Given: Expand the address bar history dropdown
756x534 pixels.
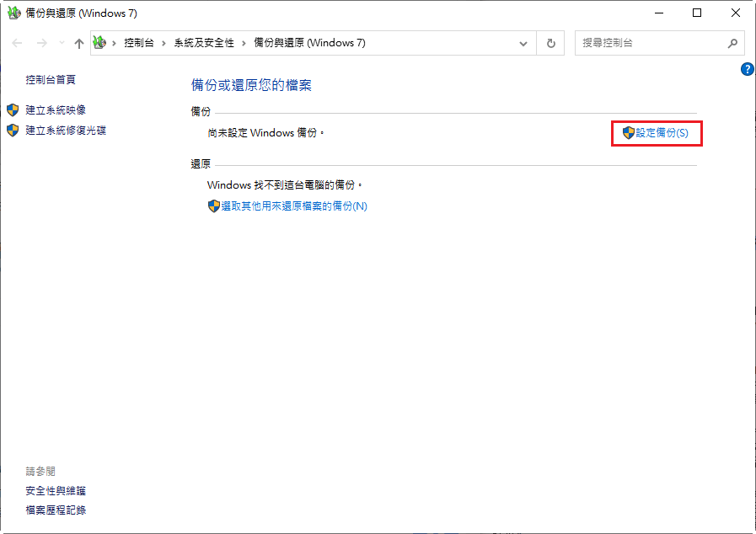Looking at the screenshot, I should tap(523, 43).
